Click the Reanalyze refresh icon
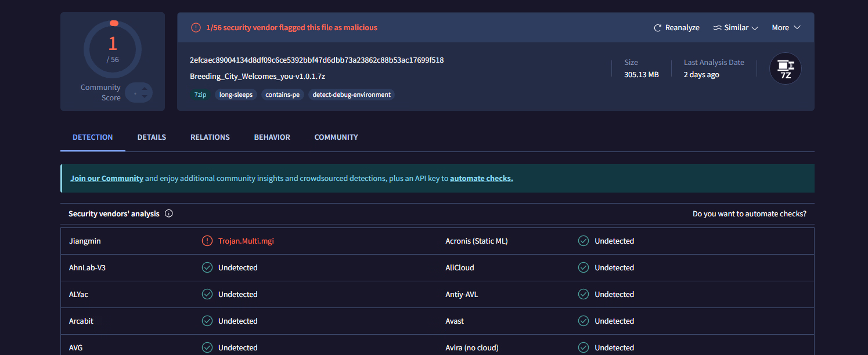Image resolution: width=868 pixels, height=355 pixels. [x=658, y=28]
